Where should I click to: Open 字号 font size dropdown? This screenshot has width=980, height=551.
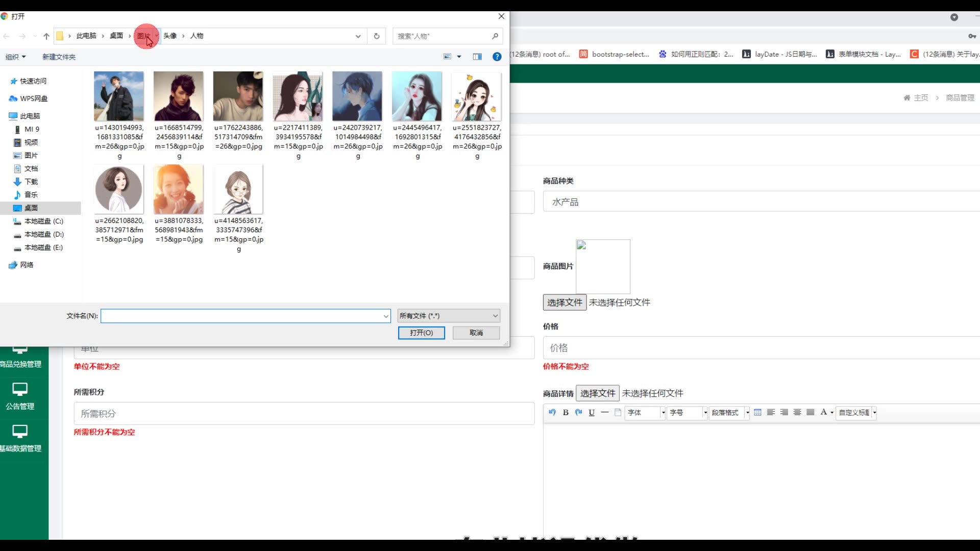click(x=688, y=412)
